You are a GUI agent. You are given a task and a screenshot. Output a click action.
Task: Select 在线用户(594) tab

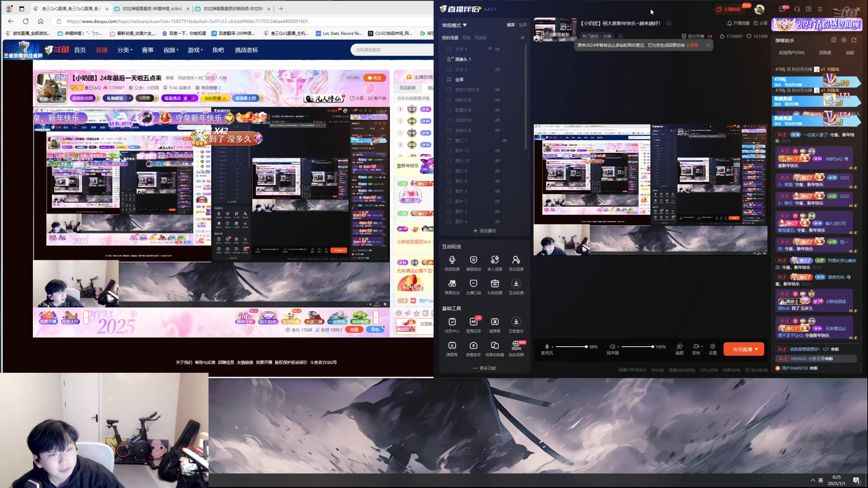coord(791,53)
